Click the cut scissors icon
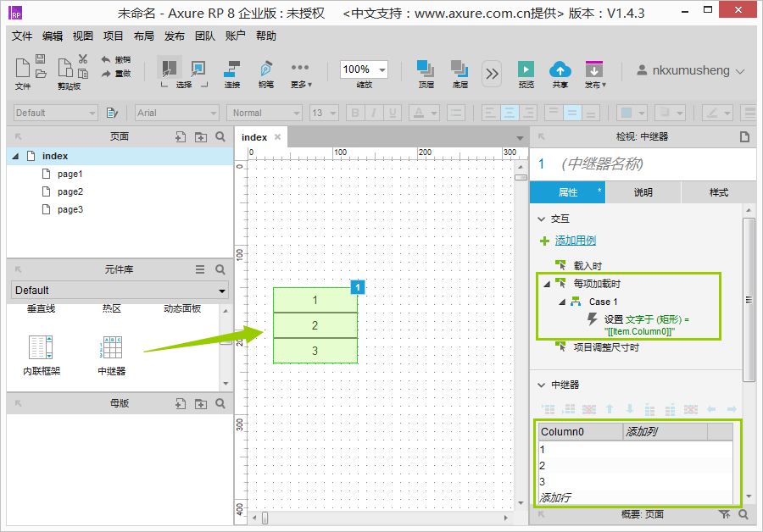 [83, 58]
